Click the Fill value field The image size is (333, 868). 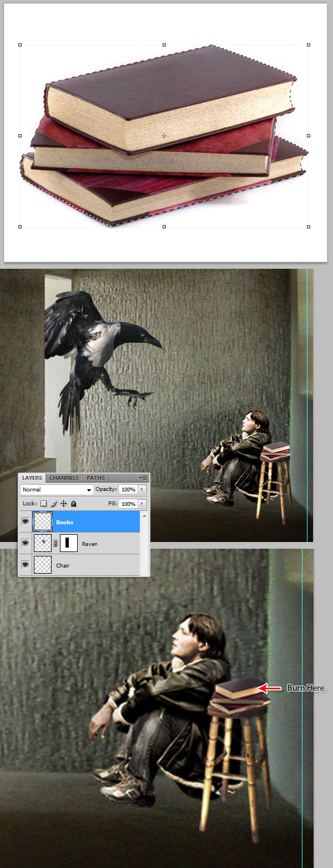pyautogui.click(x=128, y=504)
